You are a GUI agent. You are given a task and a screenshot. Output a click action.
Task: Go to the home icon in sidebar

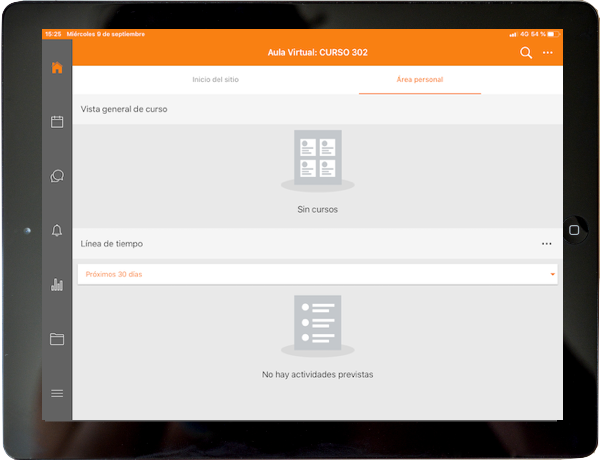coord(57,68)
